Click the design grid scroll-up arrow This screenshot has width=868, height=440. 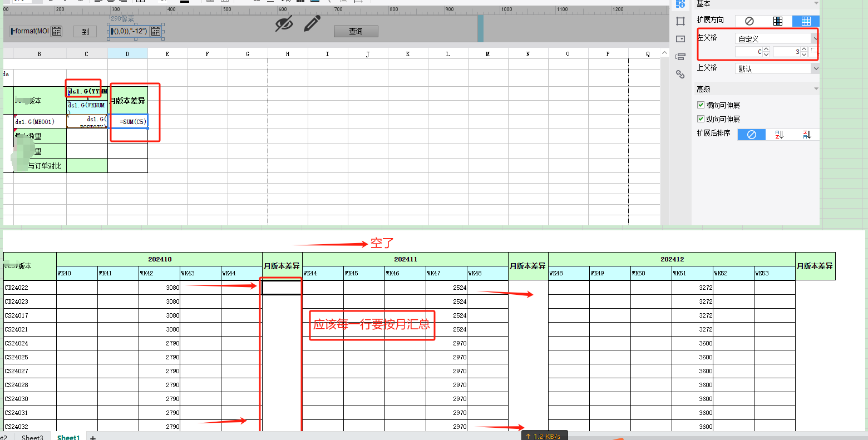point(665,53)
